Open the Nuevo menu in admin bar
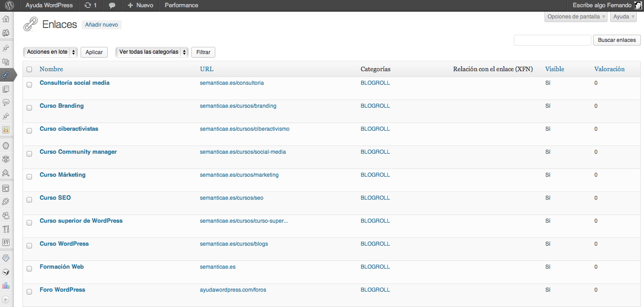Image resolution: width=644 pixels, height=307 pixels. coord(140,5)
